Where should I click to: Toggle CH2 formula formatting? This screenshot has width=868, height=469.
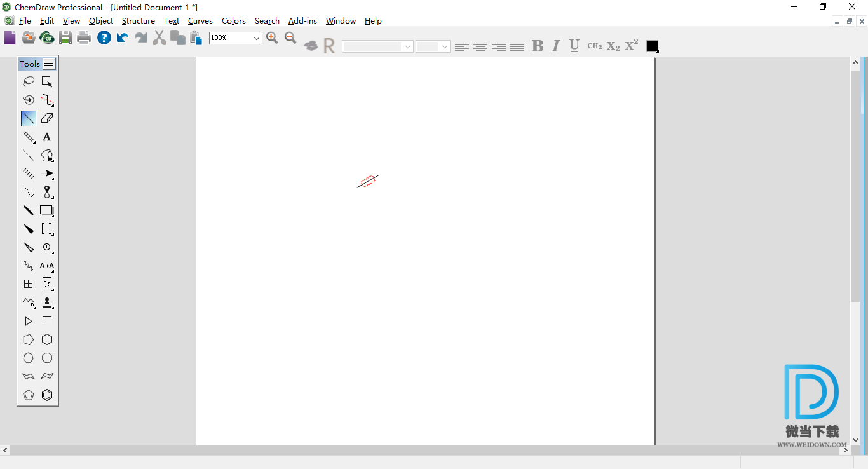(595, 46)
